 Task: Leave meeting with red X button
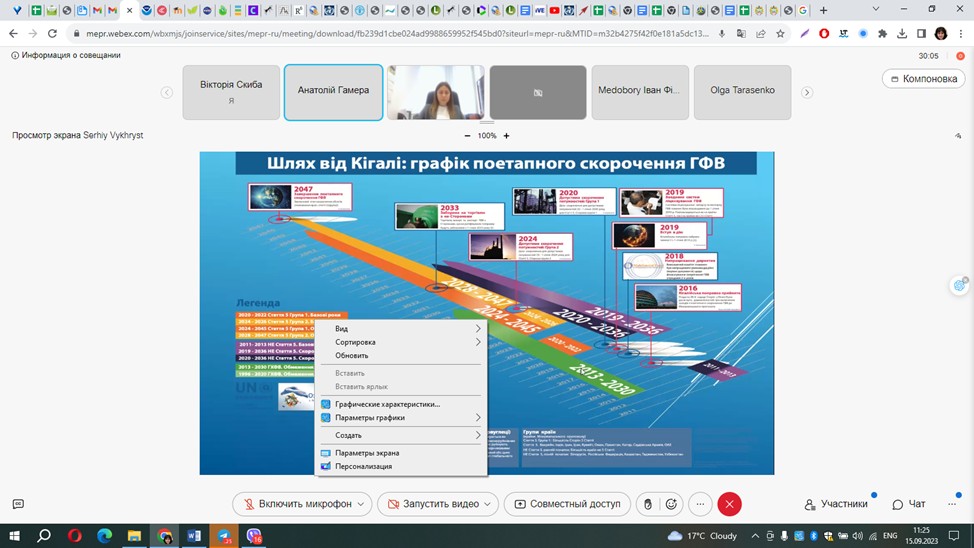(x=729, y=504)
